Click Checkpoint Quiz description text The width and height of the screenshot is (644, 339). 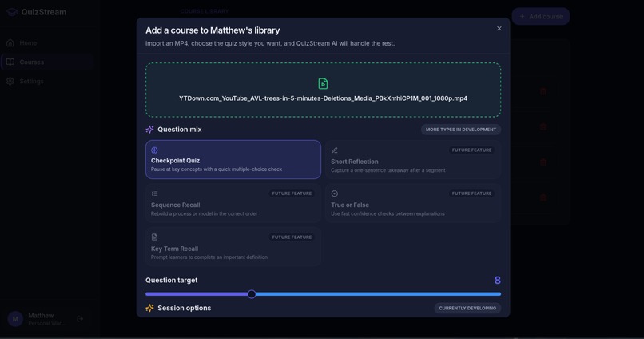[x=217, y=169]
